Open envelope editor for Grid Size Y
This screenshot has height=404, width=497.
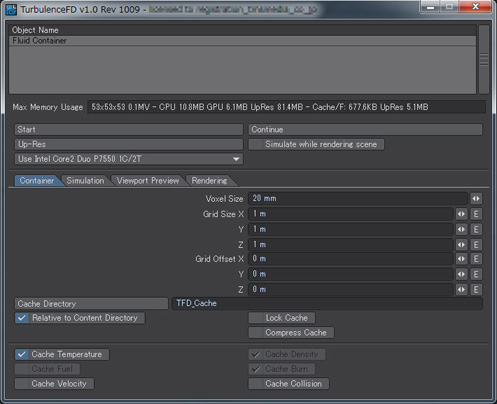pyautogui.click(x=476, y=229)
